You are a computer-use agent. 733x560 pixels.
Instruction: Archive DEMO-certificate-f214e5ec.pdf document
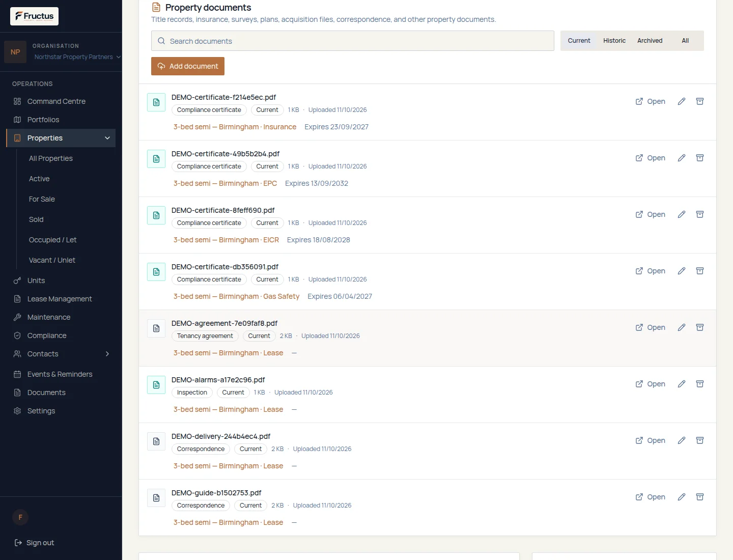click(700, 101)
